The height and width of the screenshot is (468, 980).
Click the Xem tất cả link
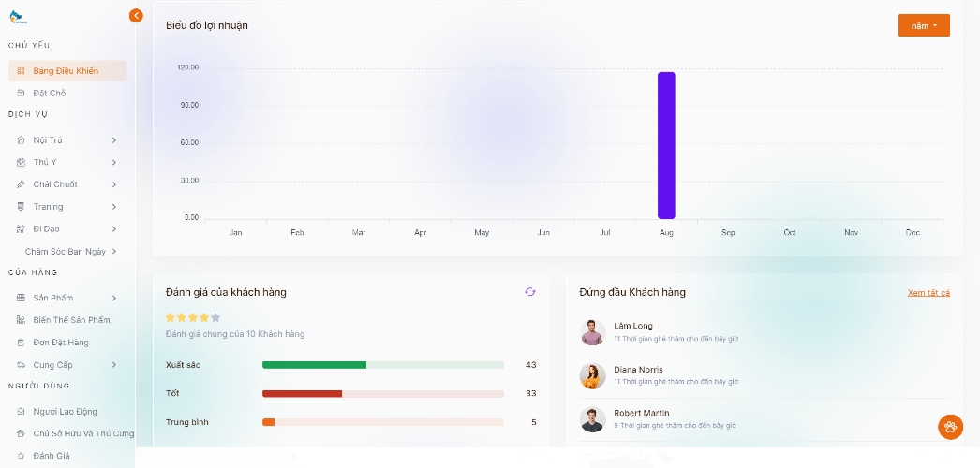coord(928,293)
